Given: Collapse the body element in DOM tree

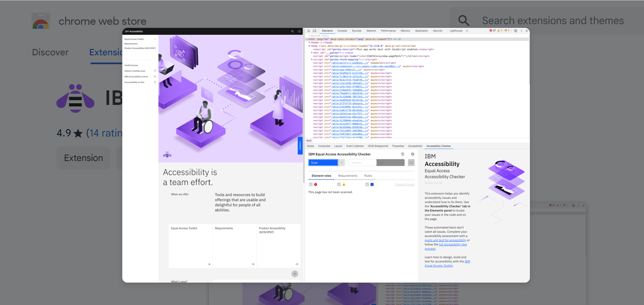Looking at the screenshot, I should tap(310, 46).
